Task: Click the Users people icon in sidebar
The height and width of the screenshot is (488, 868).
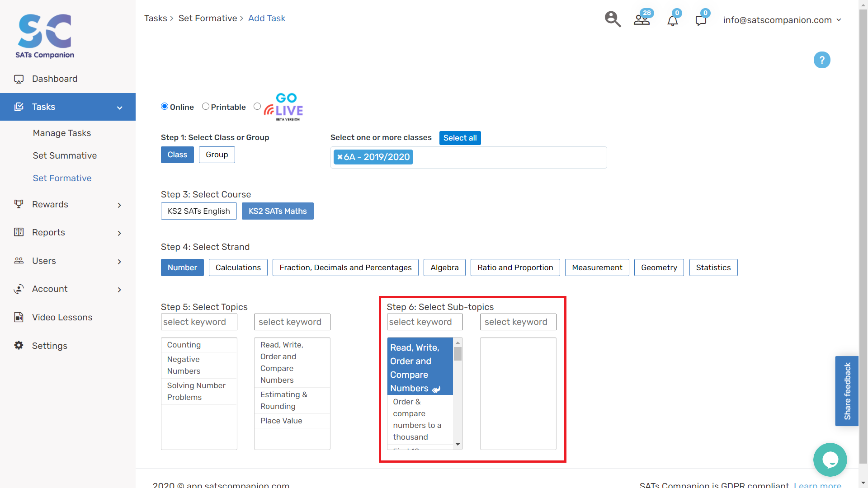Action: [19, 261]
